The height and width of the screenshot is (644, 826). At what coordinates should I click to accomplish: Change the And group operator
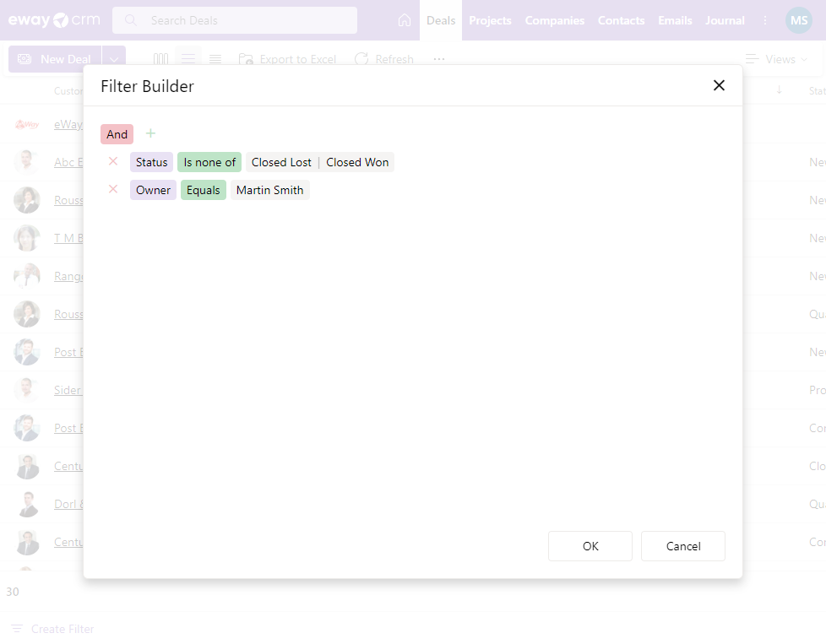pos(117,134)
